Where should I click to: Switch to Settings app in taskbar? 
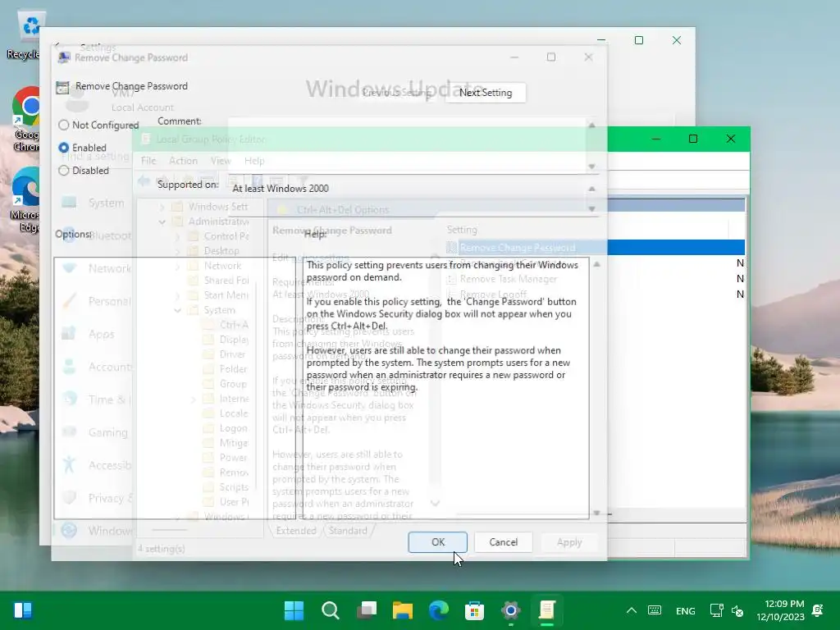(510, 610)
